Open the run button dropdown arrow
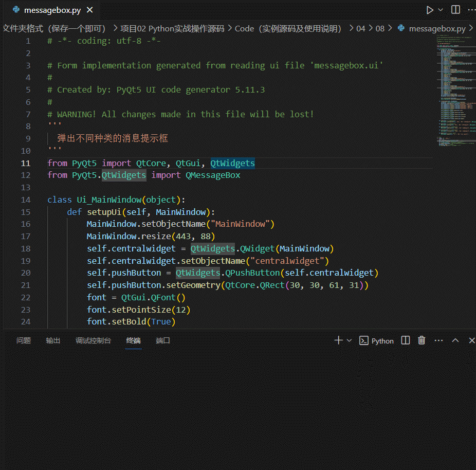The width and height of the screenshot is (476, 470). pyautogui.click(x=440, y=9)
